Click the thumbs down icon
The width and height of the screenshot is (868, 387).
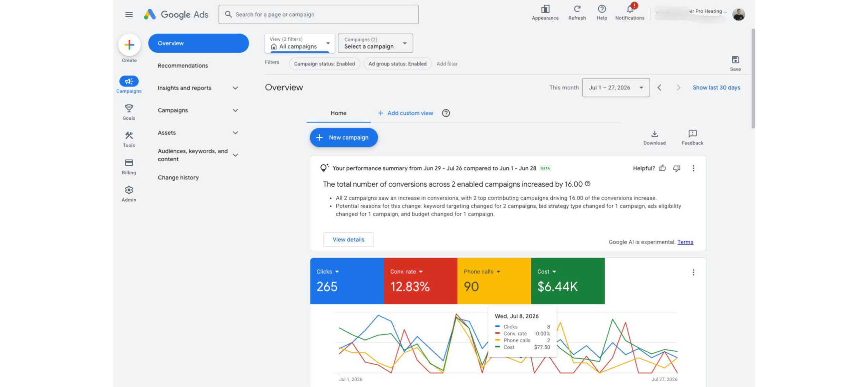[x=676, y=168]
